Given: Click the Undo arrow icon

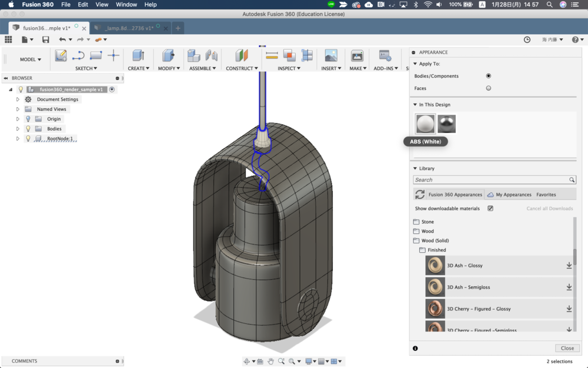Looking at the screenshot, I should coord(62,39).
